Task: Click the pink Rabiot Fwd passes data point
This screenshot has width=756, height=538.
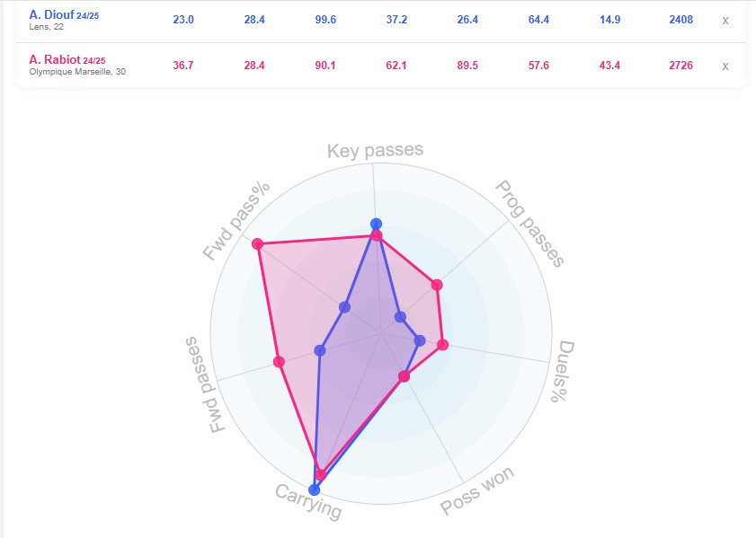Action: pyautogui.click(x=279, y=362)
